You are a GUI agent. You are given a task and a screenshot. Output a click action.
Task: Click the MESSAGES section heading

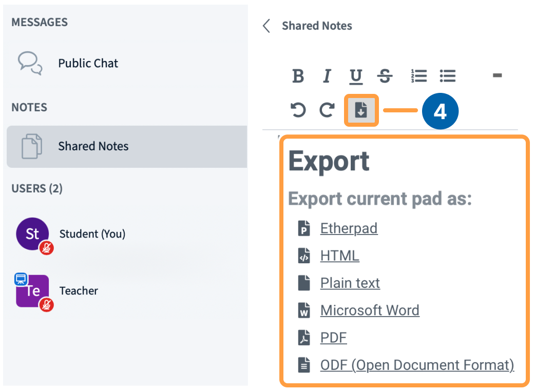(x=40, y=23)
